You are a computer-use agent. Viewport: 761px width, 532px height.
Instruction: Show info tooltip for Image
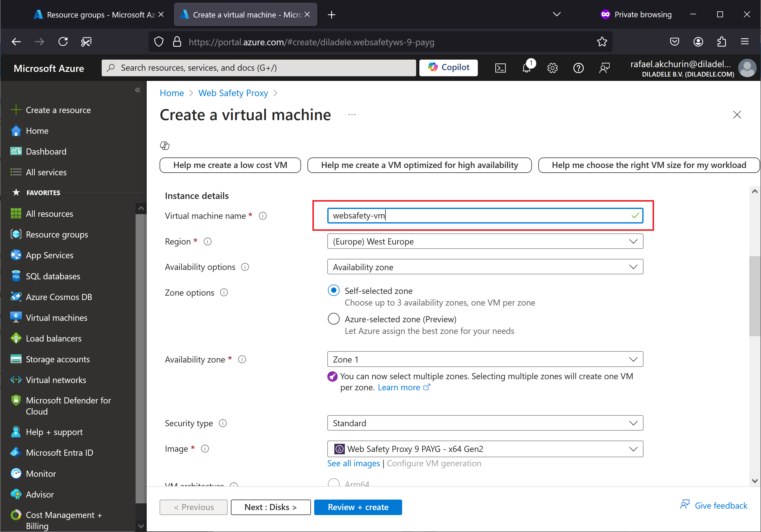(x=205, y=449)
